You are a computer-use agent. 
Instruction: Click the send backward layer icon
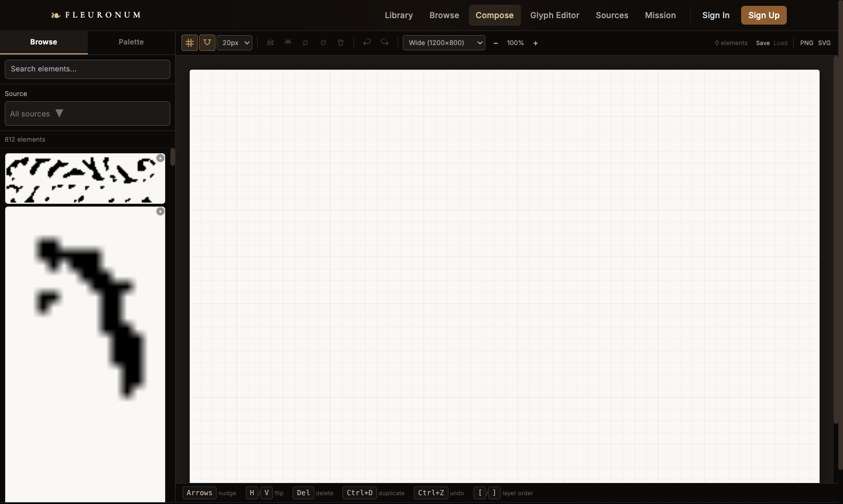pos(306,43)
